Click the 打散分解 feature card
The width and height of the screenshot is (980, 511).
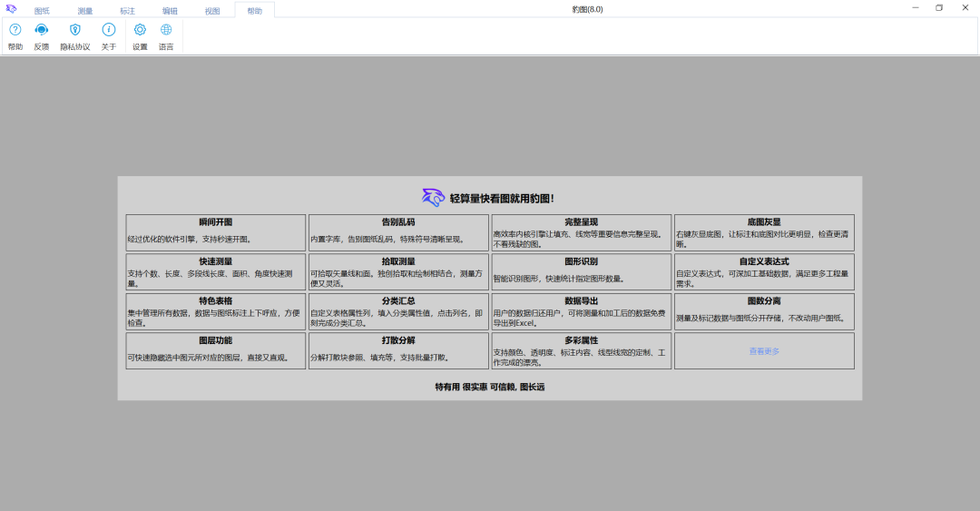pos(398,351)
